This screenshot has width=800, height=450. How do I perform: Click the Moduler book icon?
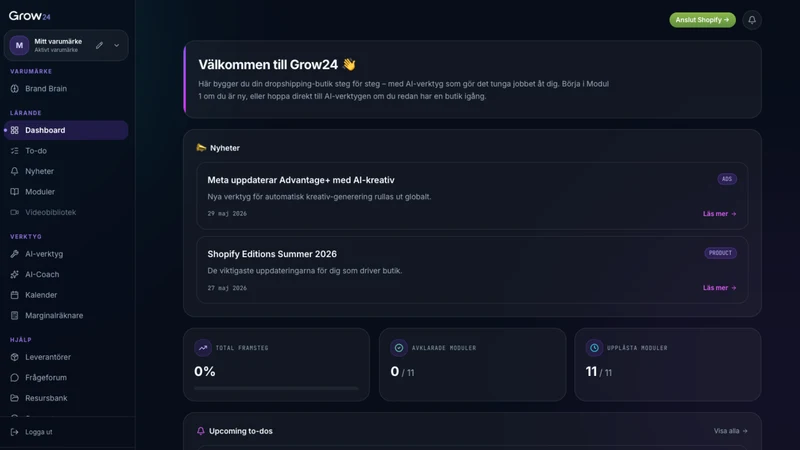(14, 192)
